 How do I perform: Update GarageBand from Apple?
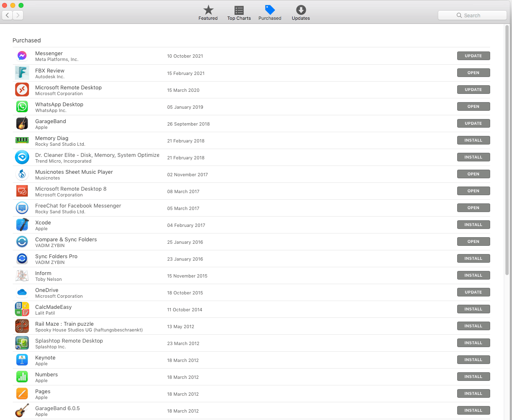click(x=473, y=123)
